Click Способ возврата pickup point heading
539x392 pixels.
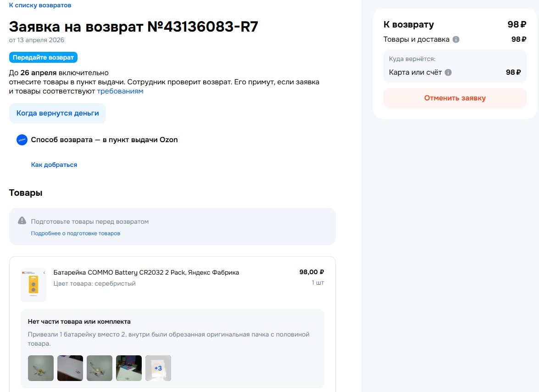click(104, 140)
